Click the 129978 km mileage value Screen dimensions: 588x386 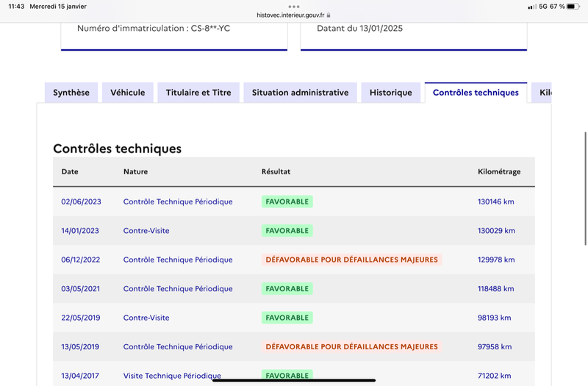495,260
